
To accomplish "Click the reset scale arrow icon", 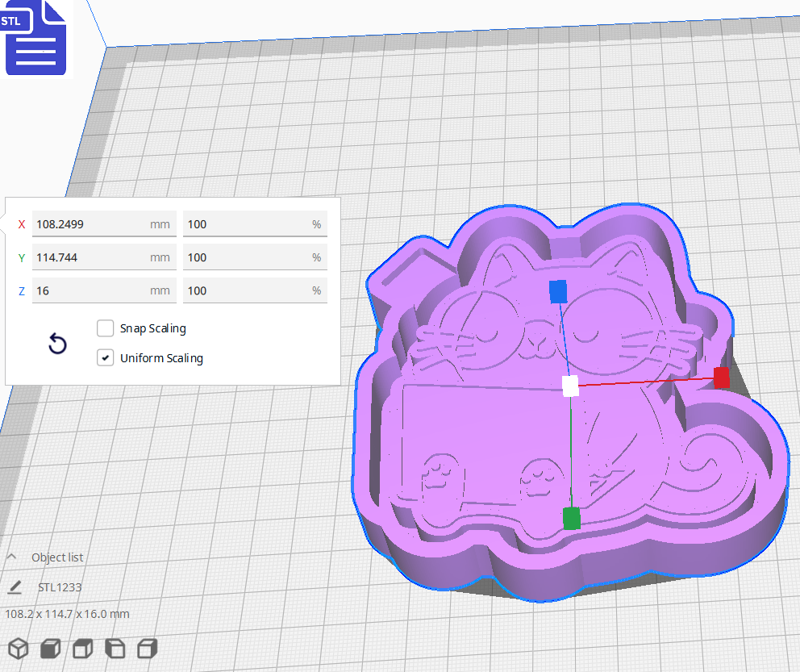I will pyautogui.click(x=57, y=344).
